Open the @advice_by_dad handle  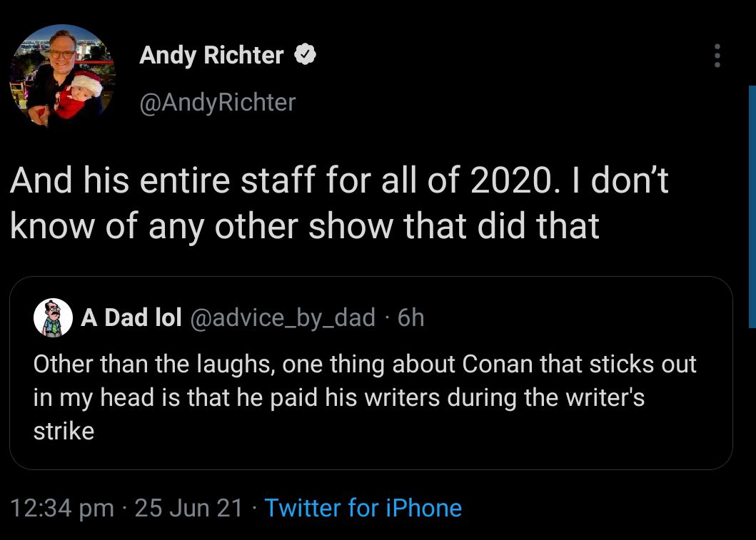click(282, 317)
